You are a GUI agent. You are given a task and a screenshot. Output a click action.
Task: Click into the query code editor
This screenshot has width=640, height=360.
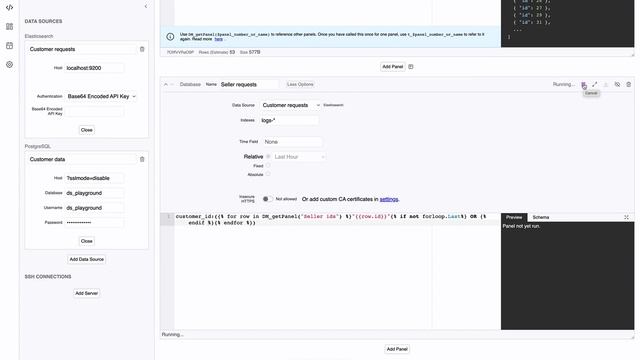tap(337, 271)
